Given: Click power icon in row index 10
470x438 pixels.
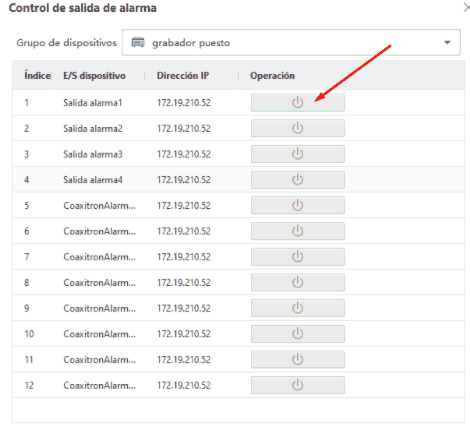Looking at the screenshot, I should pos(298,334).
